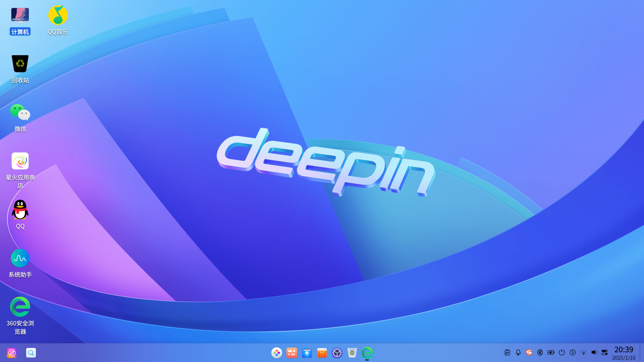Screen dimensions: 644x362
Task: Open the Wi-Fi network tray icon
Action: tap(584, 353)
